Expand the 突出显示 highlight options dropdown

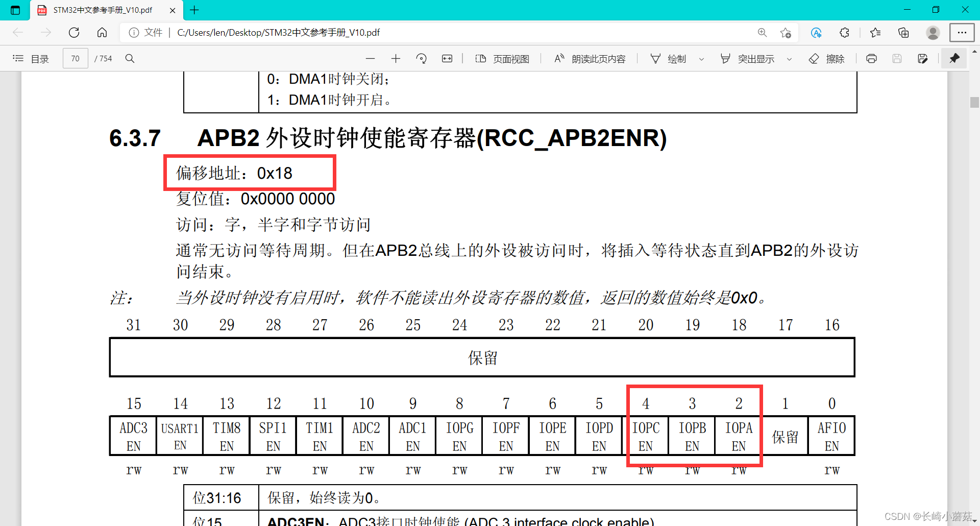tap(789, 59)
